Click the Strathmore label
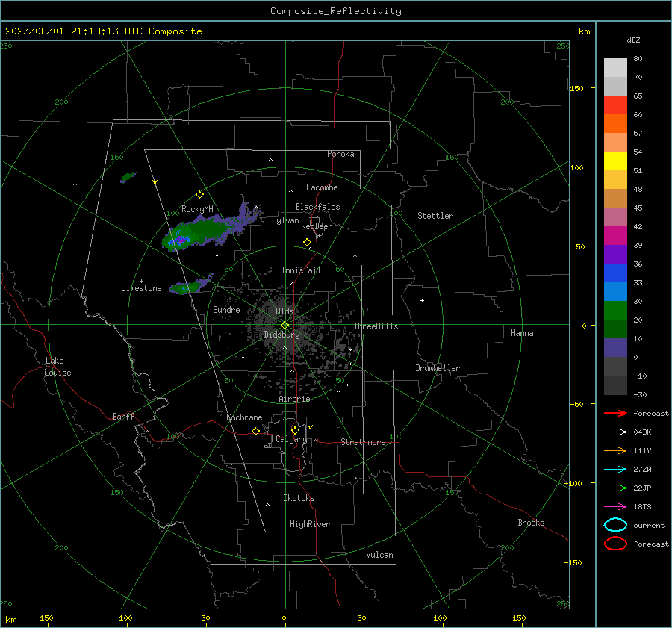Screen dimensions: 672x628 point(363,442)
